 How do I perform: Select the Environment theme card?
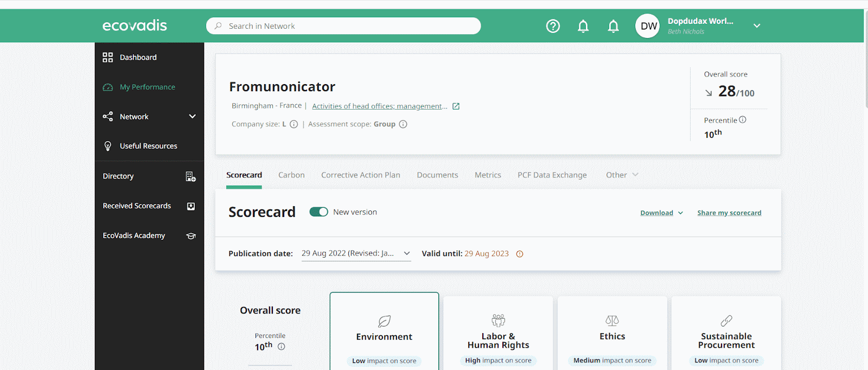[x=384, y=332]
